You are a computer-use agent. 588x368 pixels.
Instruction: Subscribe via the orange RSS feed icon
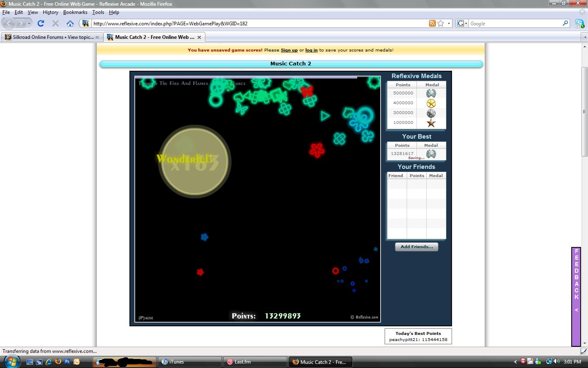coord(432,23)
